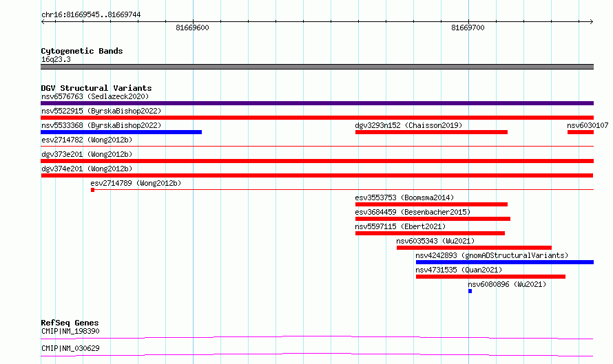Open the esv2714789 (Wong2012b) label
613x364 pixels.
(x=136, y=183)
